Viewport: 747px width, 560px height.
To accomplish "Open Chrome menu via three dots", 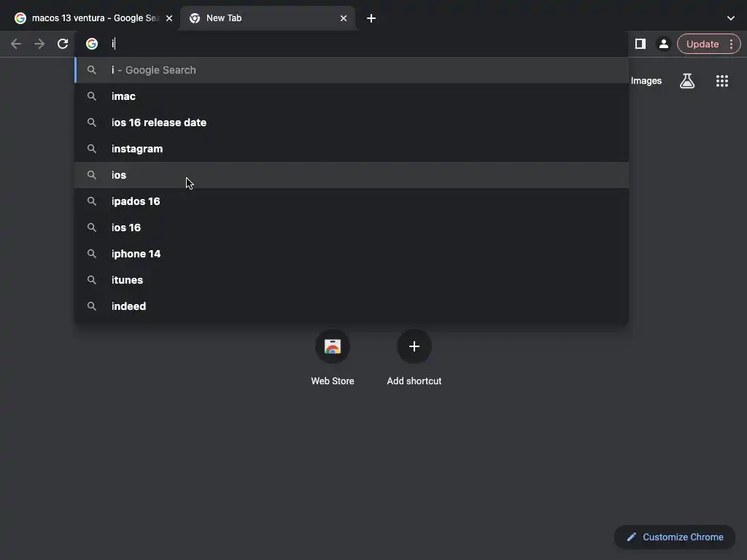I will point(731,44).
